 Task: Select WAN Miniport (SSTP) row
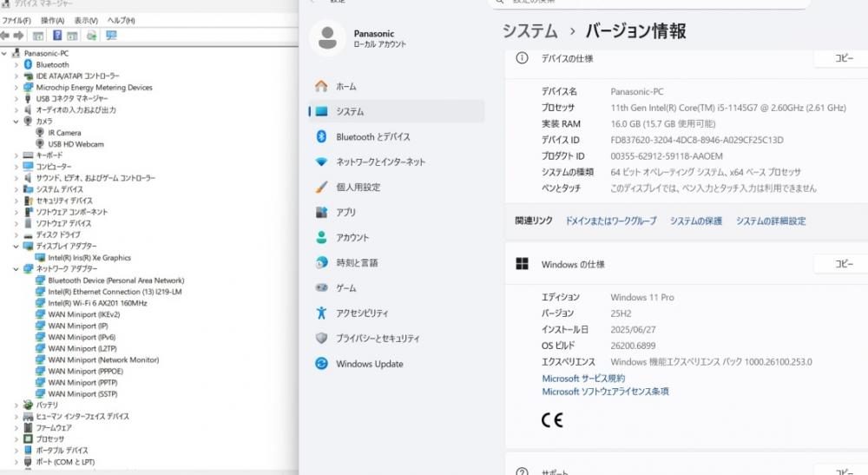point(82,394)
